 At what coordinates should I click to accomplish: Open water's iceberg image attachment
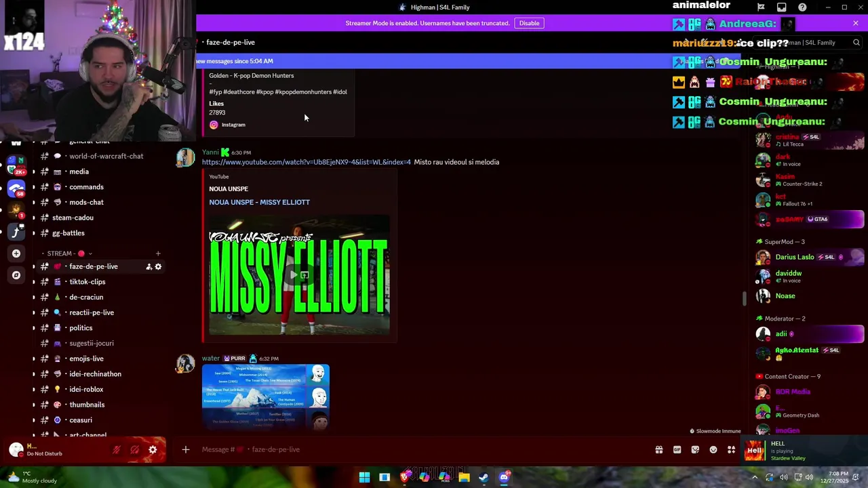pos(266,396)
